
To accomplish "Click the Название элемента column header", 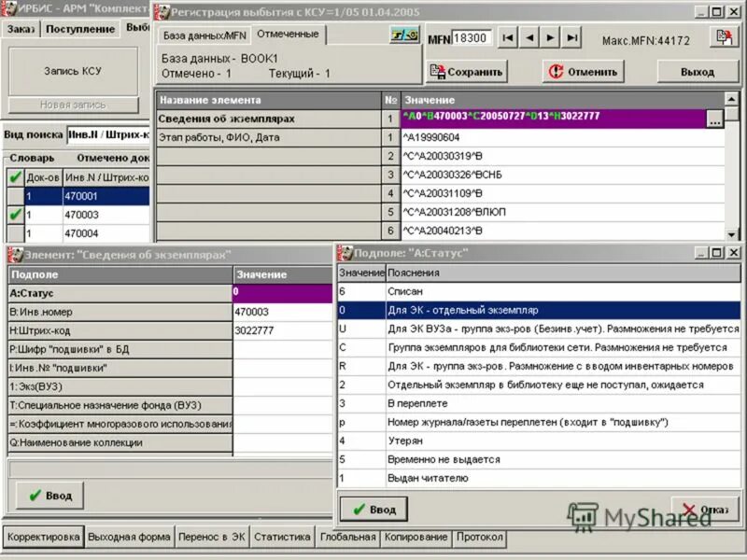I will tap(269, 100).
